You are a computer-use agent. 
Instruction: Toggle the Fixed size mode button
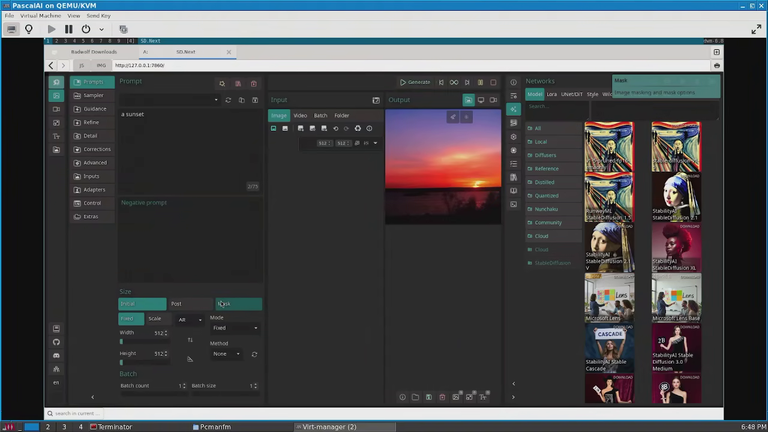[131, 319]
